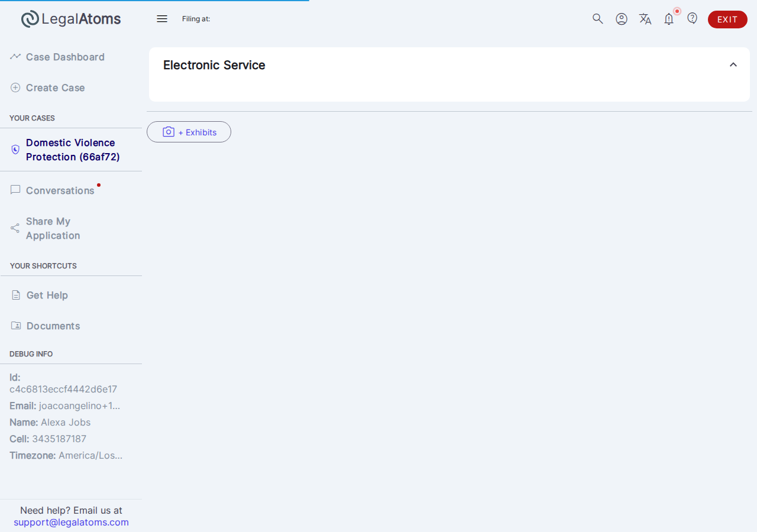Open the help question mark icon
This screenshot has width=757, height=532.
[x=693, y=18]
